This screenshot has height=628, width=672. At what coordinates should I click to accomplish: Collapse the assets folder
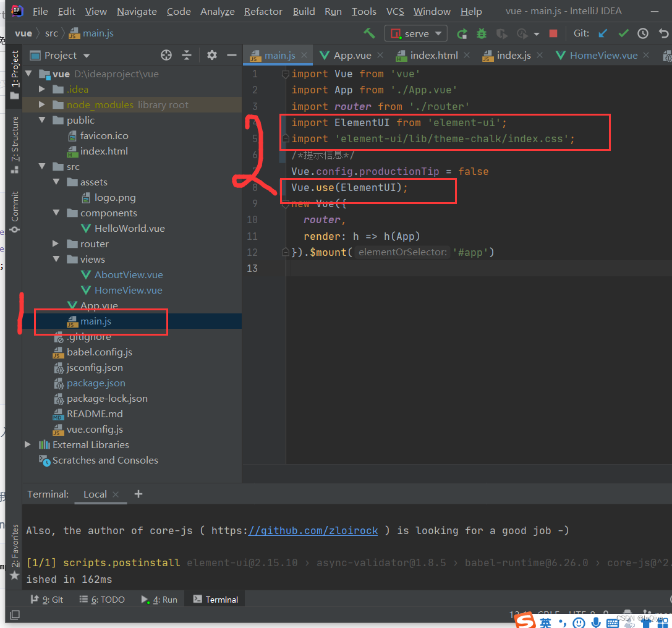[56, 182]
